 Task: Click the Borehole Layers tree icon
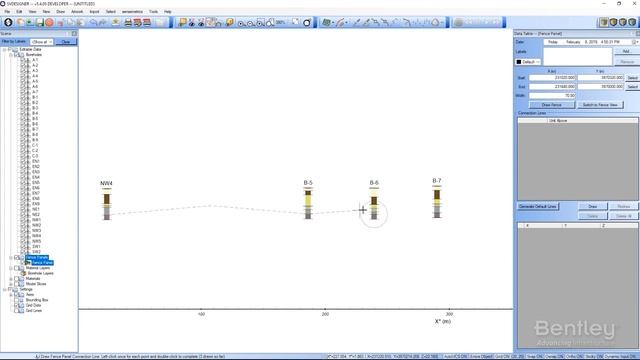(24, 273)
